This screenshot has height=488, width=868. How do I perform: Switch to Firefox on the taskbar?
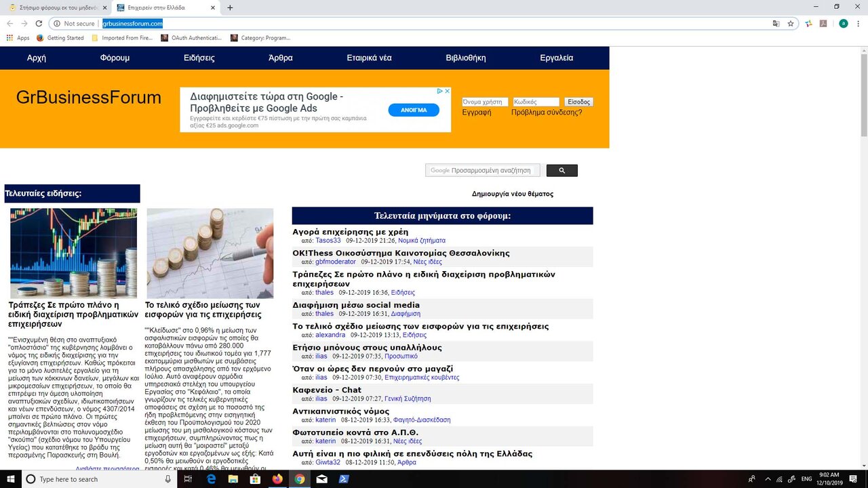pyautogui.click(x=277, y=479)
